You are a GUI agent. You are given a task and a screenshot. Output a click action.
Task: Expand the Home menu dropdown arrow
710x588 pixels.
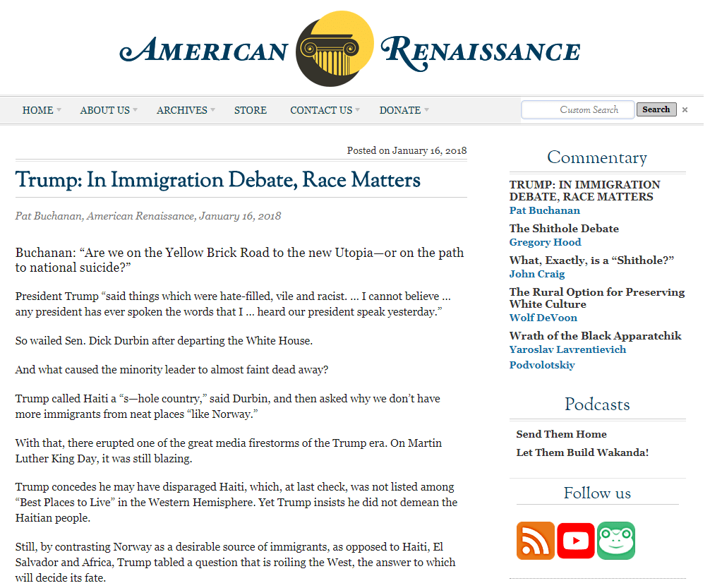59,110
